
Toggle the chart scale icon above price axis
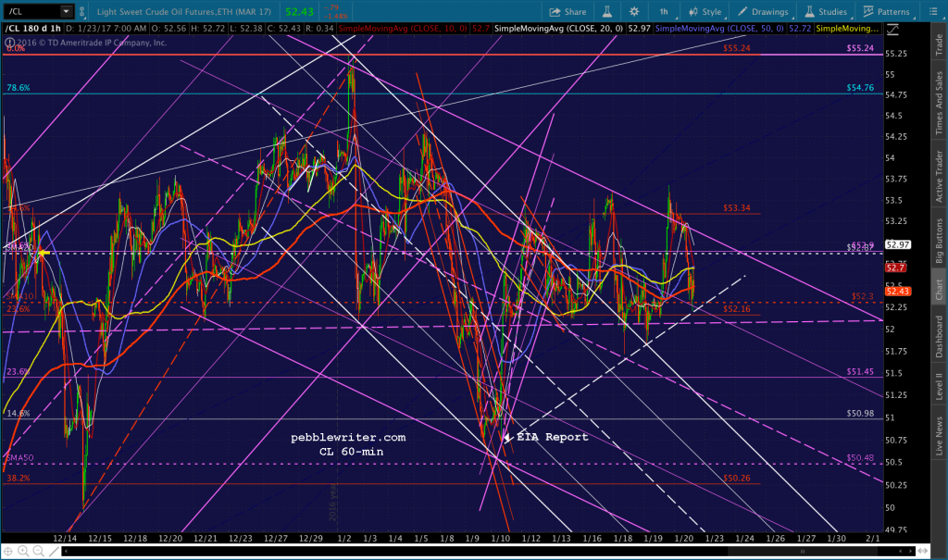892,29
